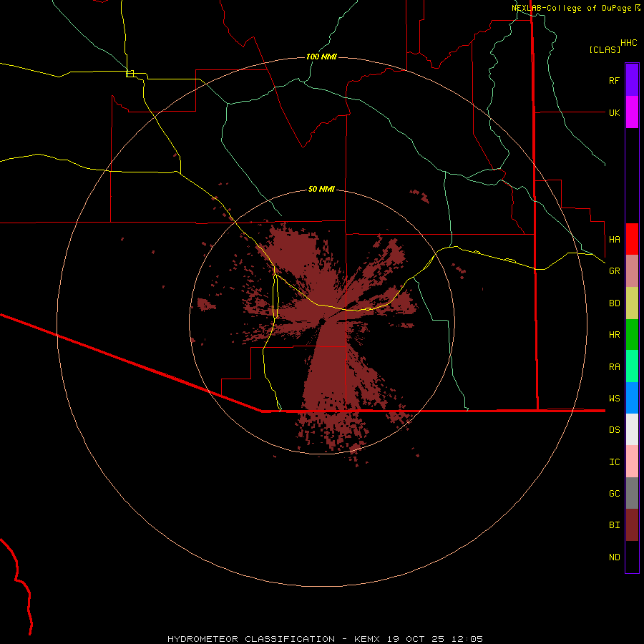Screen dimensions: 644x644
Task: Click the RF legend label
Action: click(x=614, y=80)
